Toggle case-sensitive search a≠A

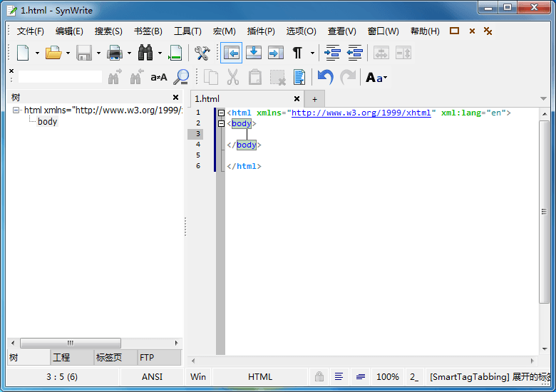click(x=158, y=77)
